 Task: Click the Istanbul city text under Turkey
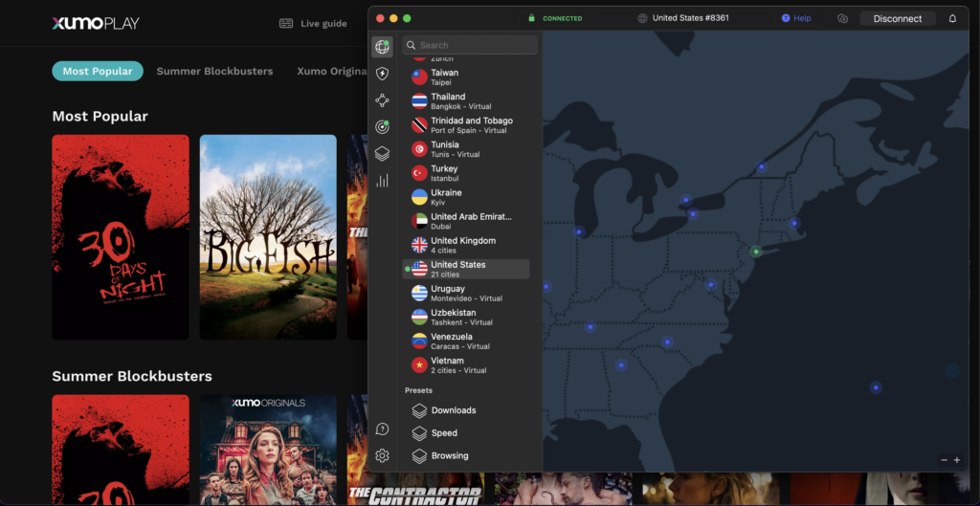point(445,179)
